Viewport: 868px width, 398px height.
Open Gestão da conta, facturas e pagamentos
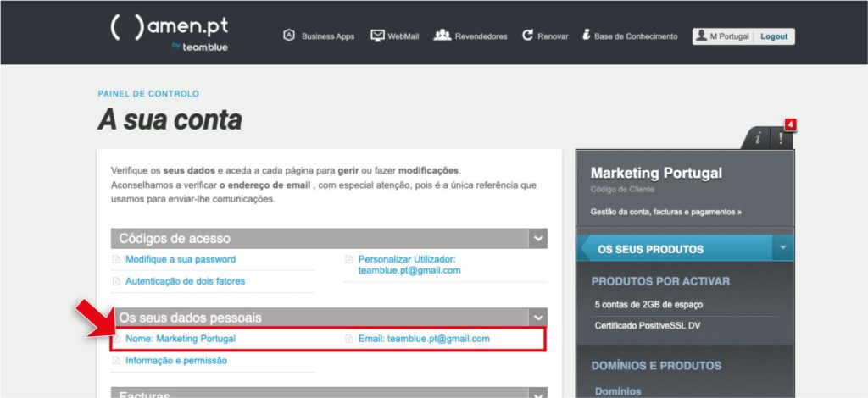coord(665,212)
